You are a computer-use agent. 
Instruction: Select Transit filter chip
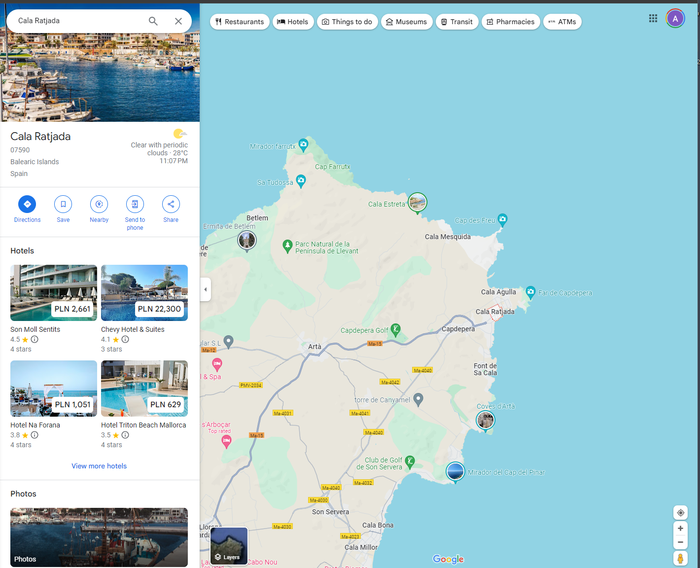[457, 21]
